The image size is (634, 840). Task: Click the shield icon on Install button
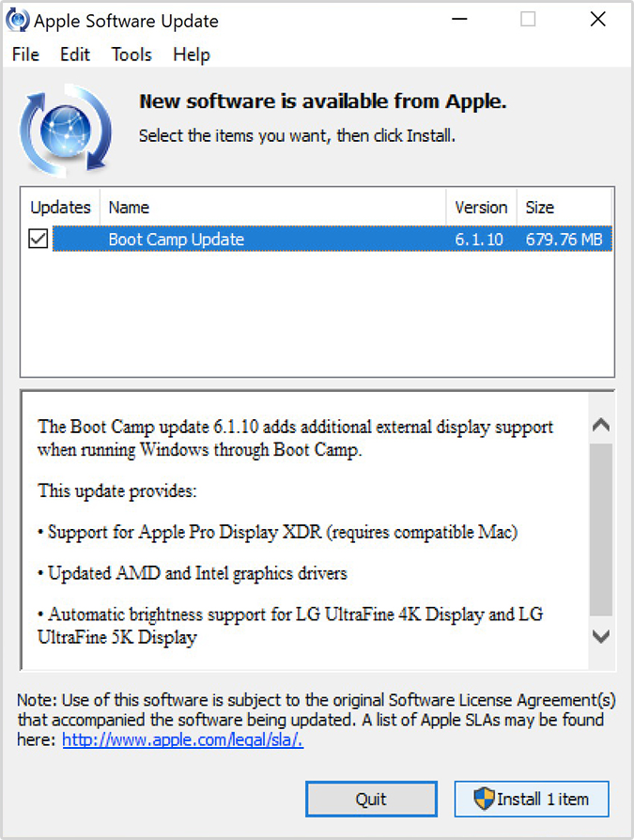(x=484, y=799)
